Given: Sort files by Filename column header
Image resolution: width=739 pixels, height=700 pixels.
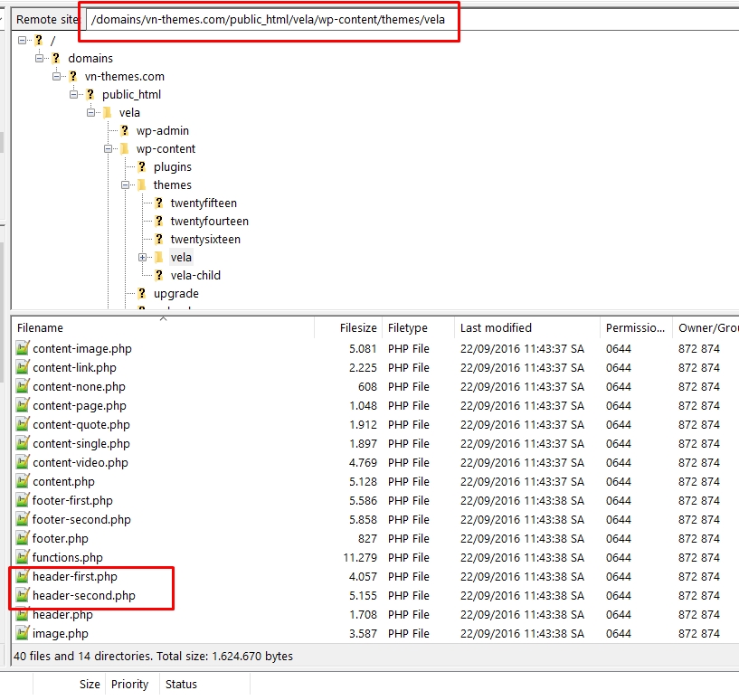Looking at the screenshot, I should point(41,328).
